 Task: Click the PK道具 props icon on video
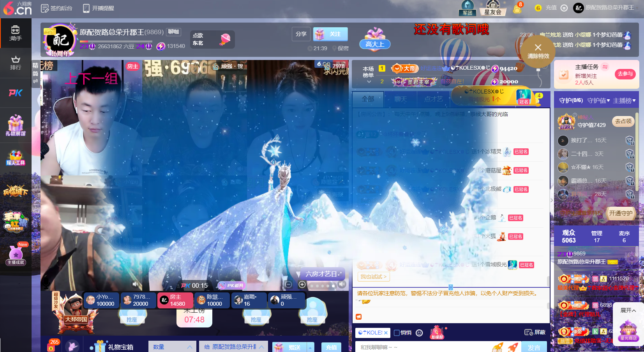[x=231, y=285]
